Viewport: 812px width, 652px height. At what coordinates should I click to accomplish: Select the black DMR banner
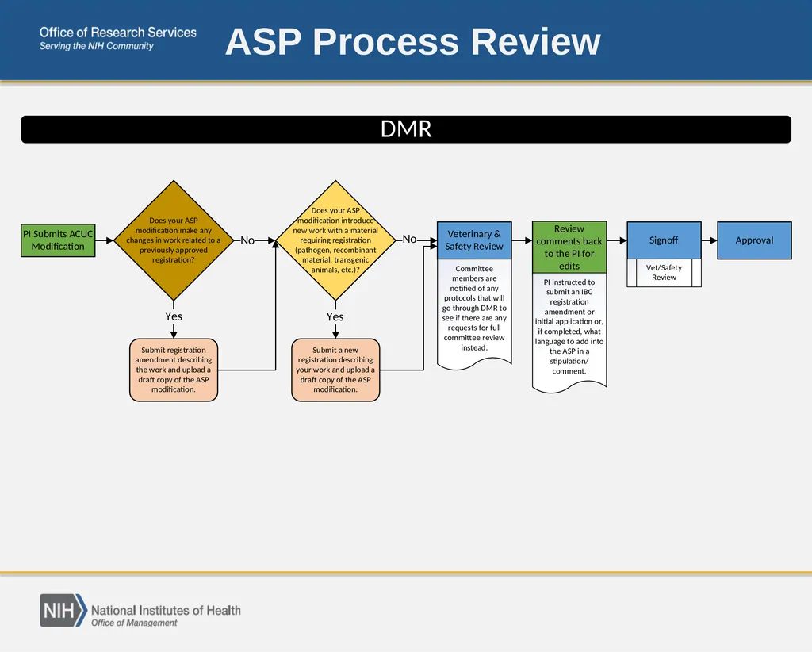click(406, 129)
